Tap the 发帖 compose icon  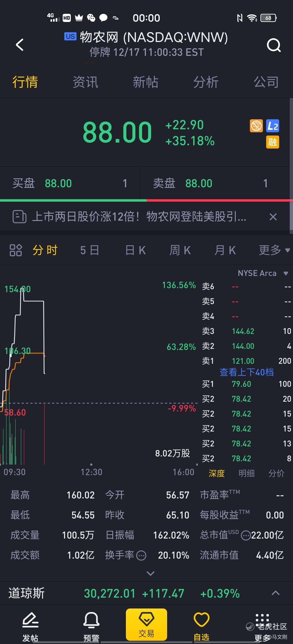pos(30,626)
